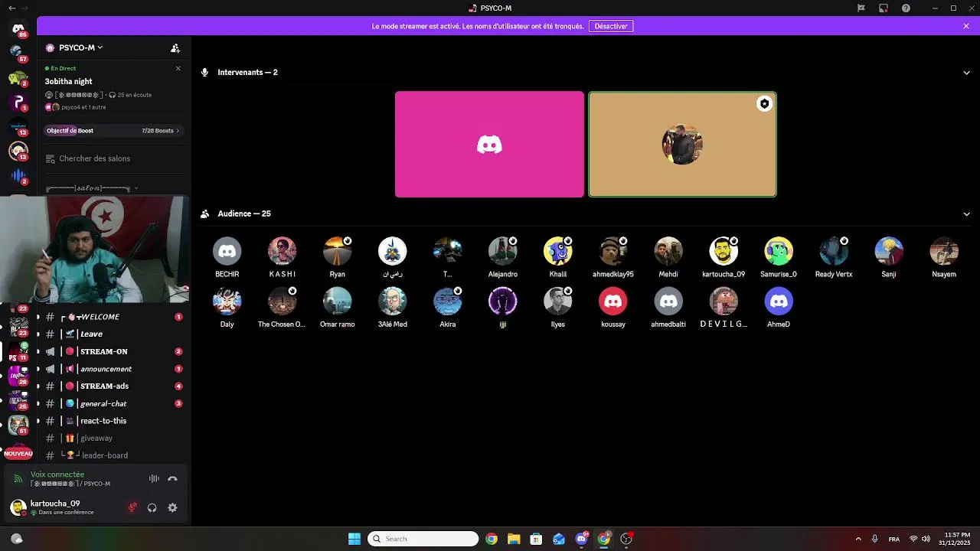Open the STREAM-ads channel

pyautogui.click(x=113, y=386)
